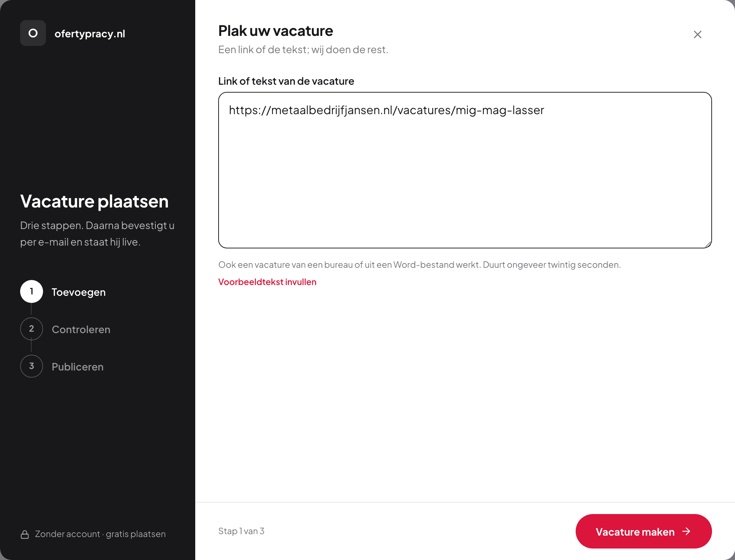735x560 pixels.
Task: Select step 3 circle Publiceren
Action: [32, 366]
